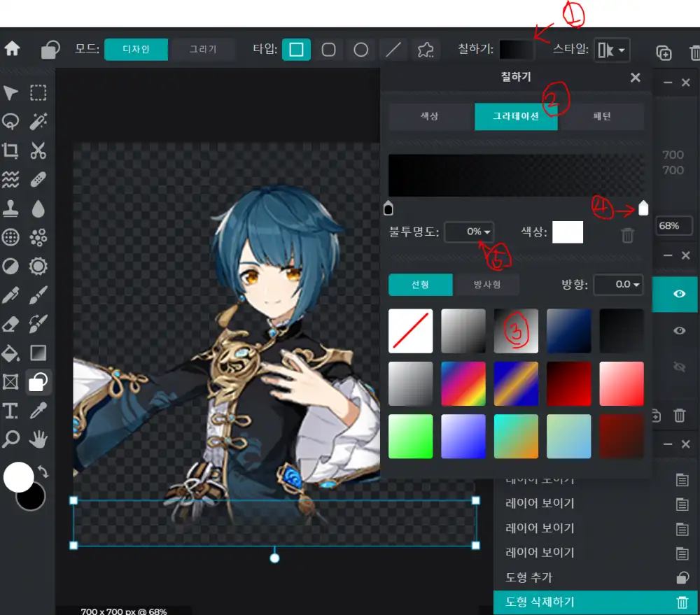Select the Cutout scissors tool
The height and width of the screenshot is (615, 700).
point(38,150)
